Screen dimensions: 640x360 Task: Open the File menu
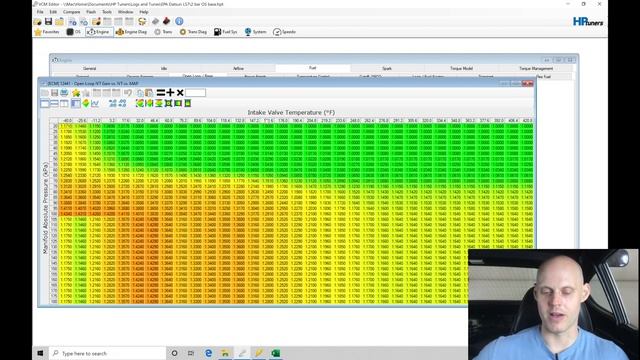40,12
